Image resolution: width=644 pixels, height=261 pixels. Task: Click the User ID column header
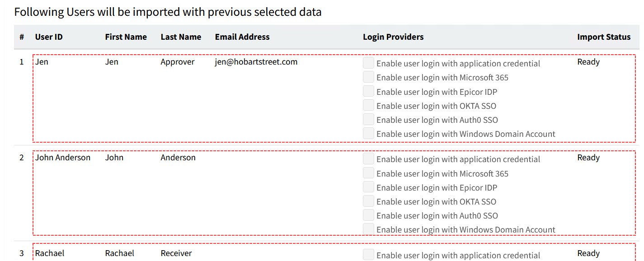pos(49,37)
